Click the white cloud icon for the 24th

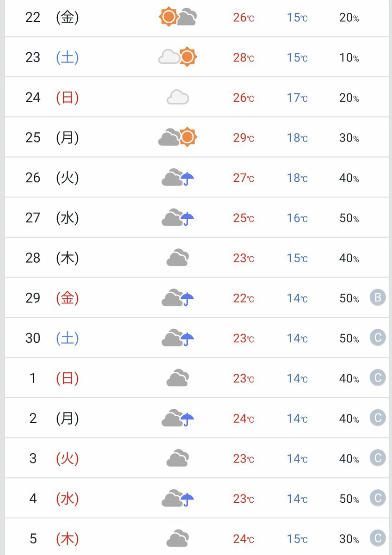178,98
